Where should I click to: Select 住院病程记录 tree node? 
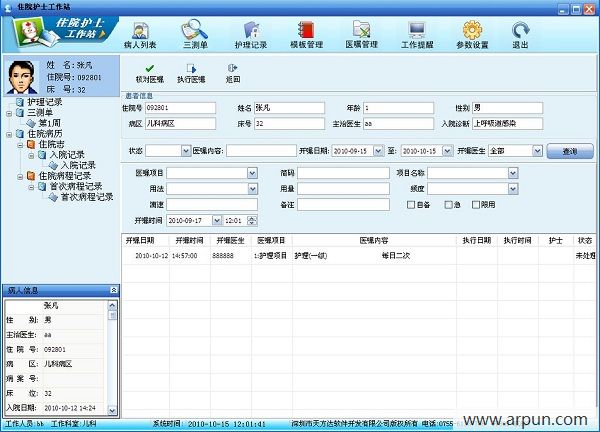[x=65, y=176]
